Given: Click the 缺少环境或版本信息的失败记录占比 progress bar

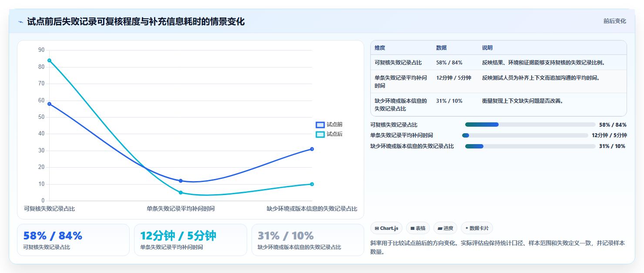Looking at the screenshot, I should click(x=530, y=146).
